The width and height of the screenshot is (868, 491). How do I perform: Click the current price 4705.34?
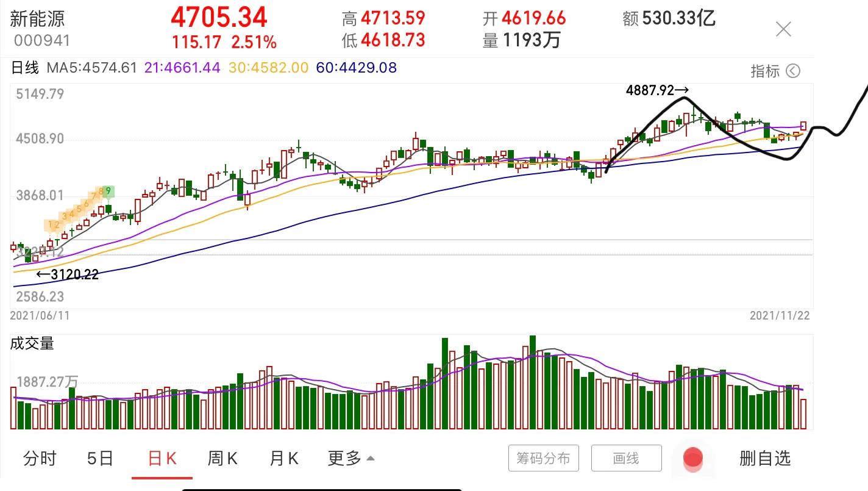click(219, 17)
